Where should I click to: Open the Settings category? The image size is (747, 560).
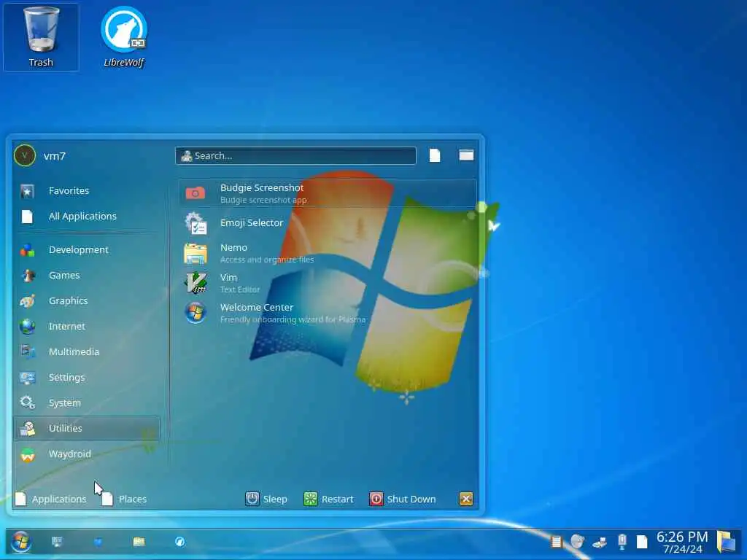tap(88, 378)
